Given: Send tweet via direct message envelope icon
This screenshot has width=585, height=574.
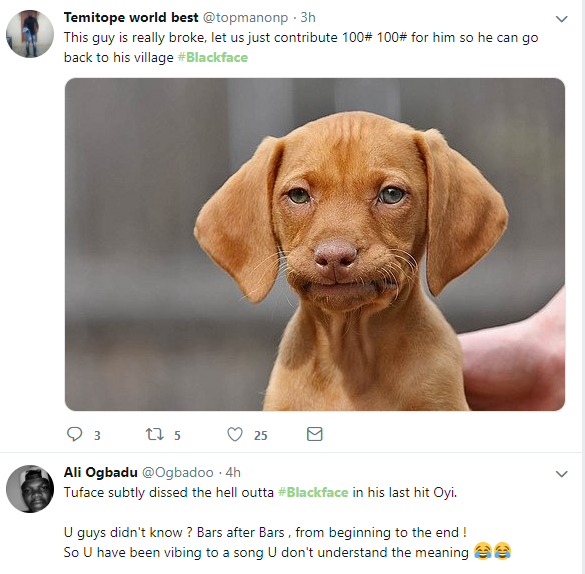Looking at the screenshot, I should click(315, 434).
